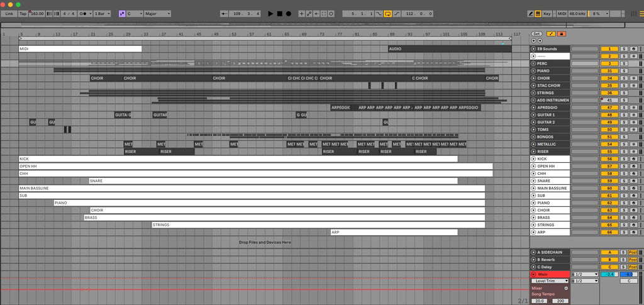The width and height of the screenshot is (644, 305).
Task: Click the tempo field 163.00
Action: [37, 14]
